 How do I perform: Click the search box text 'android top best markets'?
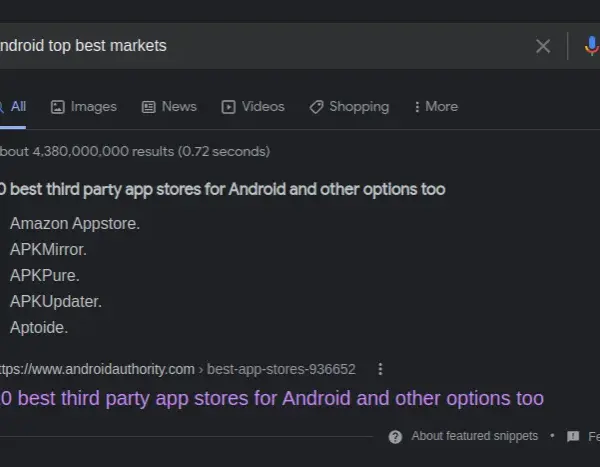pyautogui.click(x=83, y=46)
